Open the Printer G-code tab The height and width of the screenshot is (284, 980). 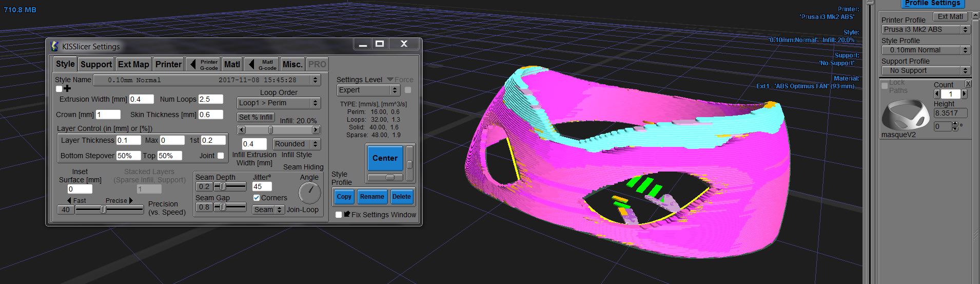pyautogui.click(x=203, y=64)
